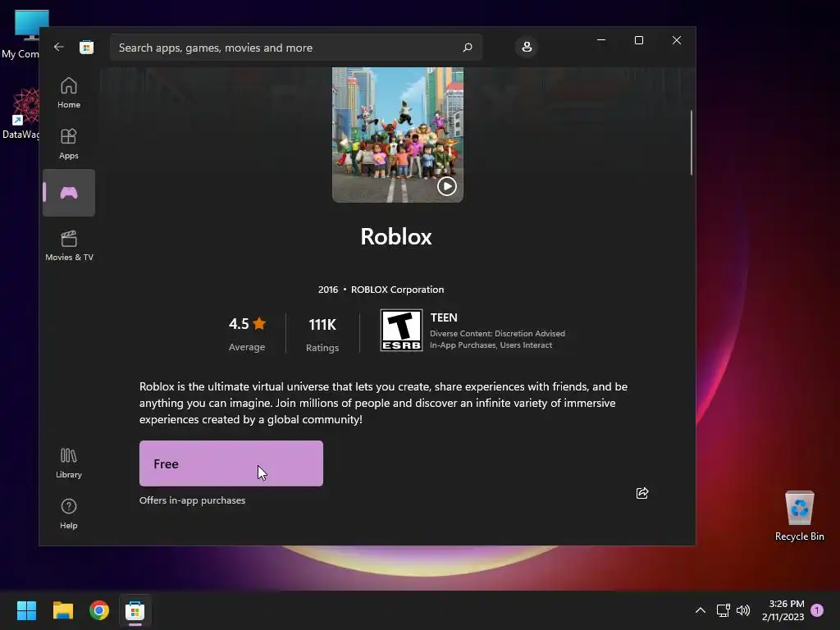Show hidden system tray icons

701,610
